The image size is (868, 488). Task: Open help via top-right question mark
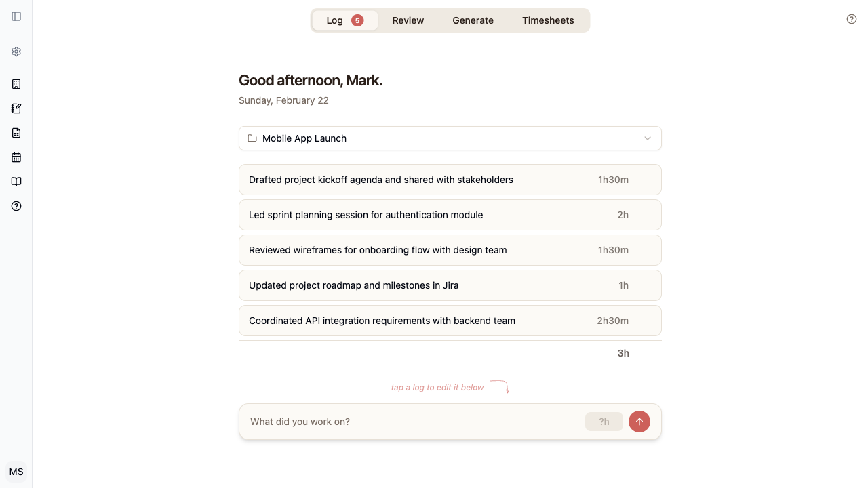(852, 19)
